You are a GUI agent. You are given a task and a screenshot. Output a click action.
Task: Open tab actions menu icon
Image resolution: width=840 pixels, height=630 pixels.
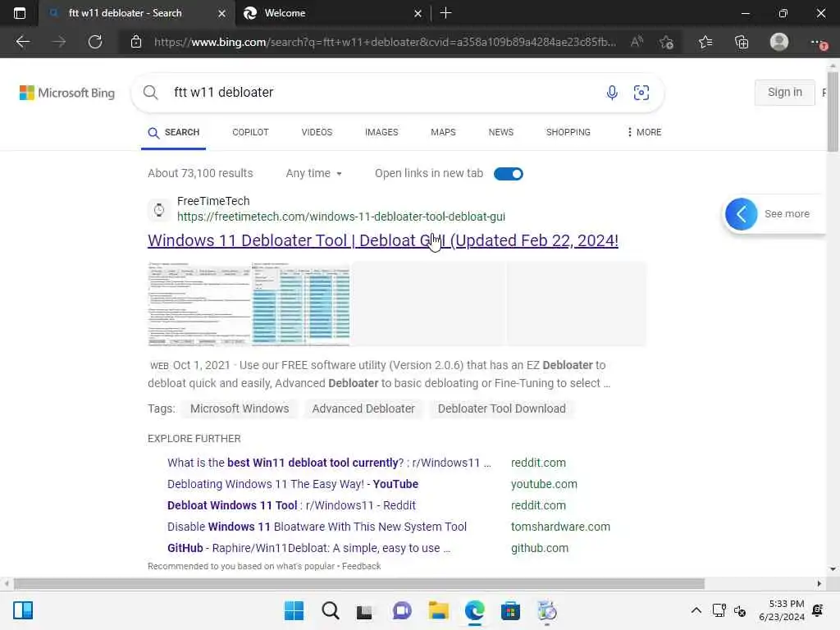tap(20, 13)
